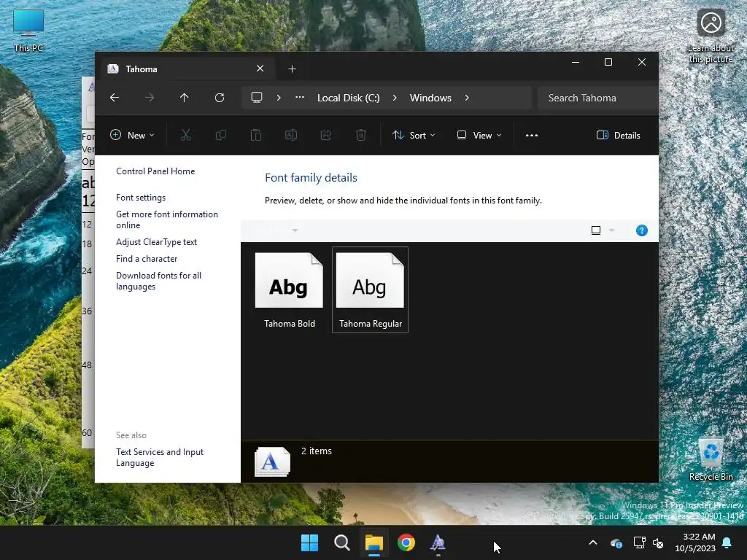This screenshot has width=747, height=560.
Task: Add a new Explorer tab
Action: [292, 69]
